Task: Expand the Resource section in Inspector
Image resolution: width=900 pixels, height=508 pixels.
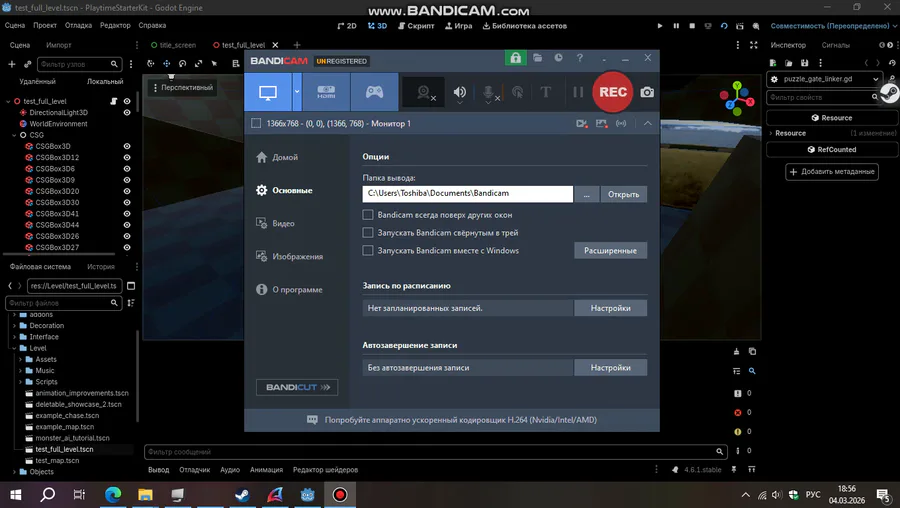Action: [x=771, y=133]
